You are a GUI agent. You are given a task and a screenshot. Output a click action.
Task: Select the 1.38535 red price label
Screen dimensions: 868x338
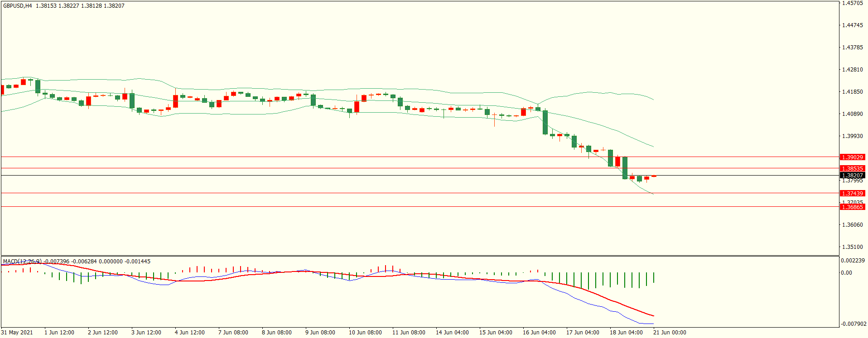852,169
